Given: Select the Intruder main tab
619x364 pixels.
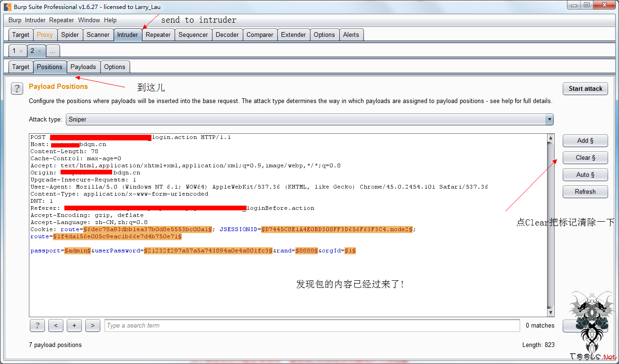Looking at the screenshot, I should [128, 35].
